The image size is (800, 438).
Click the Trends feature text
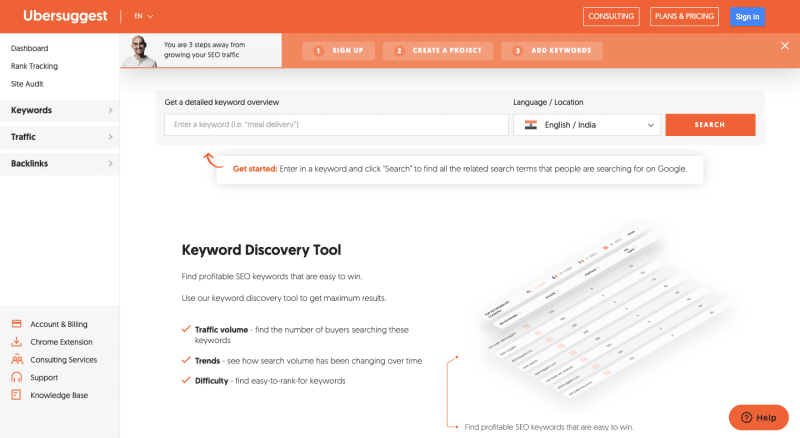click(308, 361)
